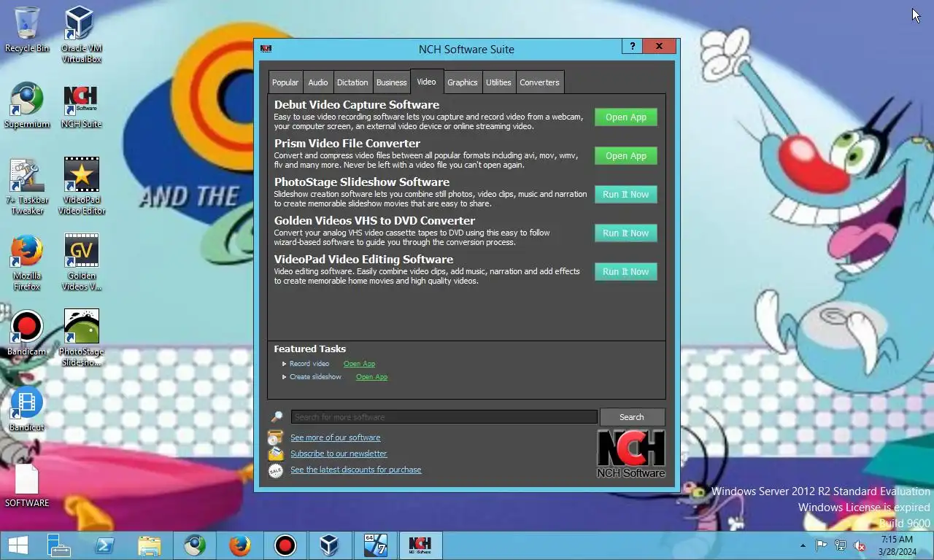The image size is (934, 560).
Task: Select the Video tab
Action: [426, 82]
